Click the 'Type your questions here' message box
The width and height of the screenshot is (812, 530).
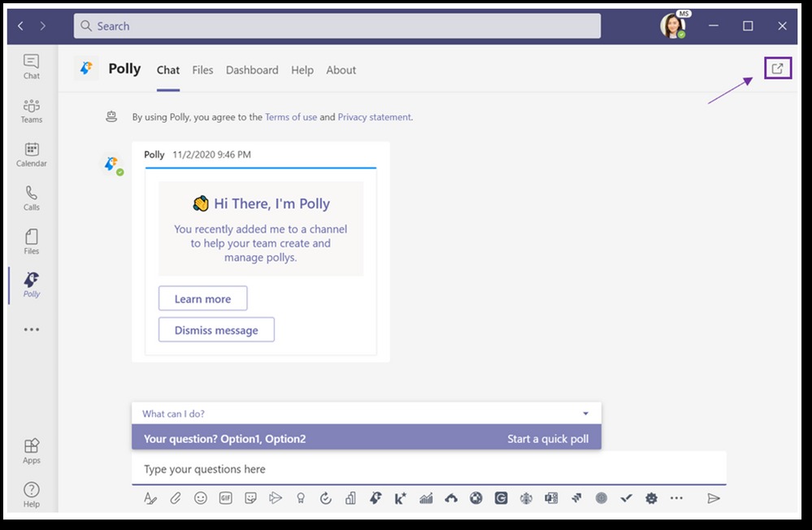click(428, 469)
